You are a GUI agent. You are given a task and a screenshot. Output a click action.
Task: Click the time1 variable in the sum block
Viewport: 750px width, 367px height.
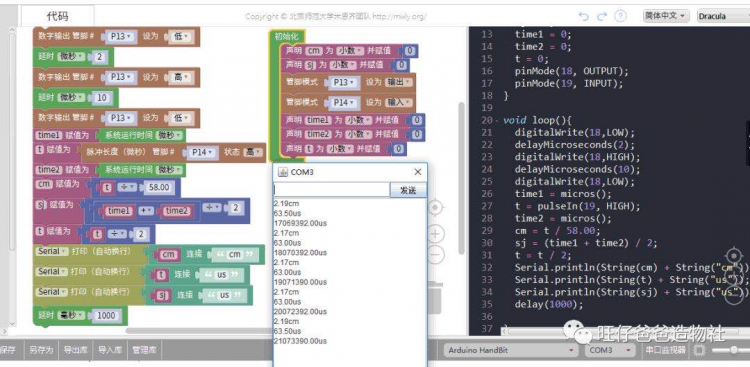pyautogui.click(x=119, y=211)
